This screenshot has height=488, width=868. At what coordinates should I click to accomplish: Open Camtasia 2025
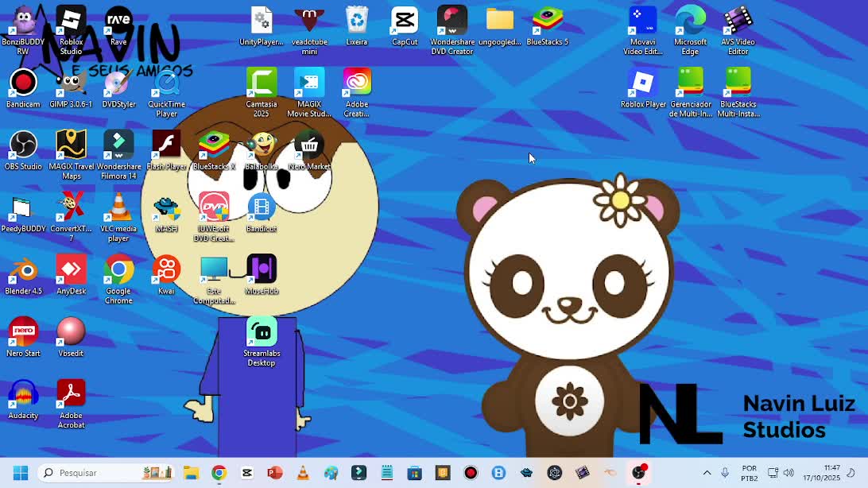(262, 83)
